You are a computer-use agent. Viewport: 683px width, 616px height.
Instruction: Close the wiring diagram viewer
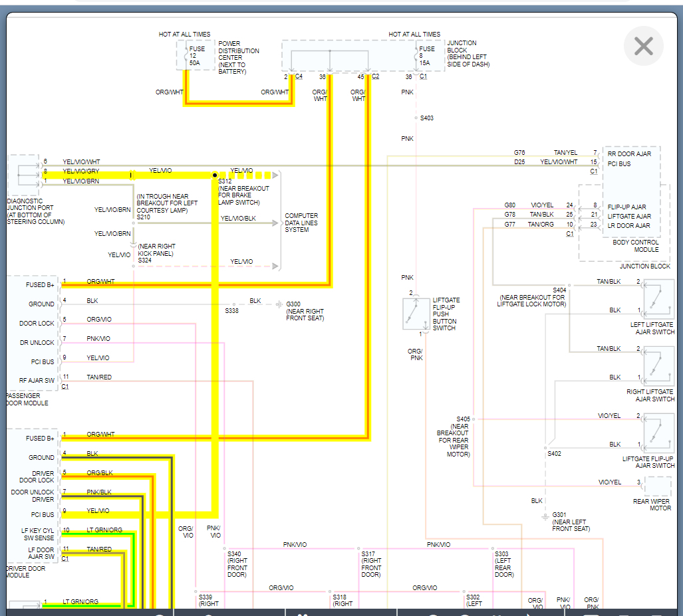(643, 46)
